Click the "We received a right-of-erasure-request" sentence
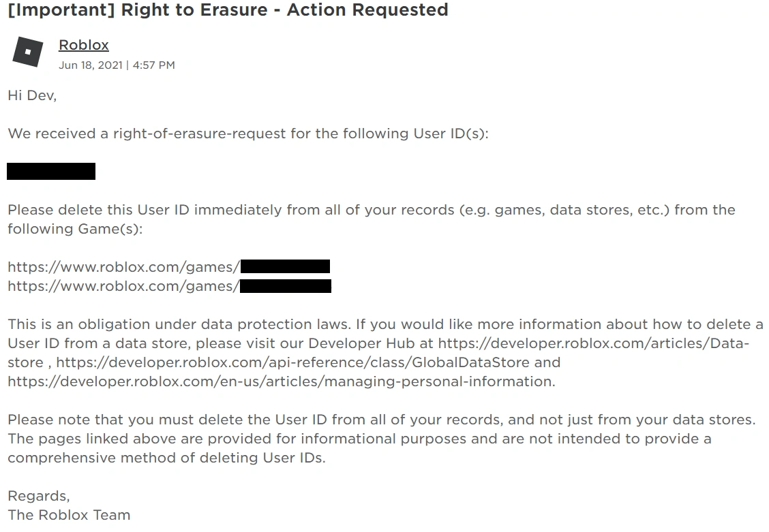This screenshot has height=532, width=769. tap(248, 134)
